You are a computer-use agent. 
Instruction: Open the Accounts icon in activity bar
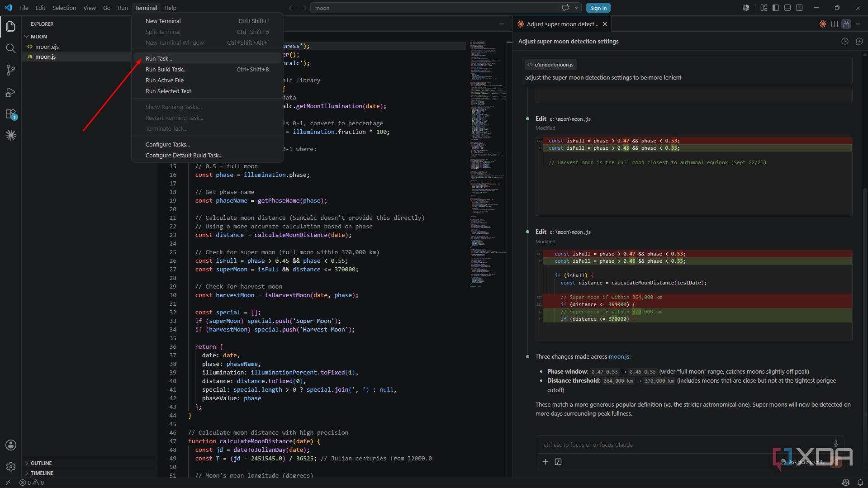11,445
